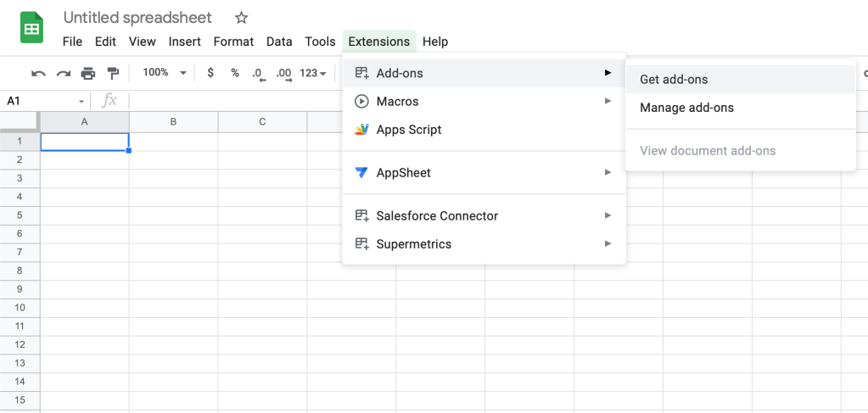Image resolution: width=868 pixels, height=413 pixels.
Task: Open the 100% zoom dropdown
Action: pos(165,74)
